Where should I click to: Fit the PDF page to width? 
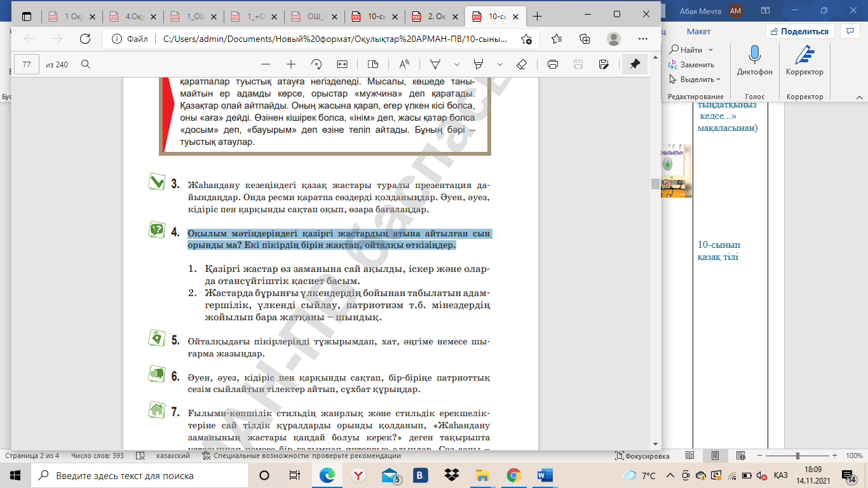pyautogui.click(x=342, y=64)
